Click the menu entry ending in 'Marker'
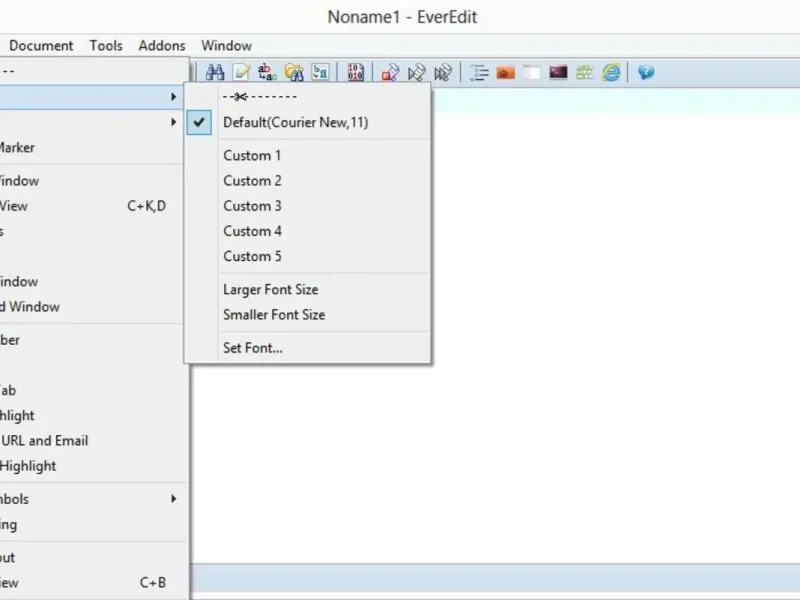The image size is (800, 600). pos(92,147)
